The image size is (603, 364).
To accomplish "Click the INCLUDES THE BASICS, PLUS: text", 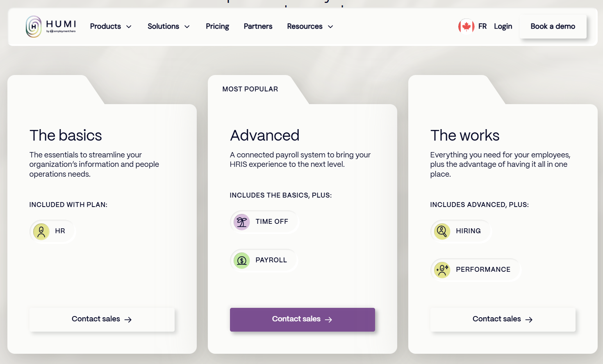I will coord(280,196).
